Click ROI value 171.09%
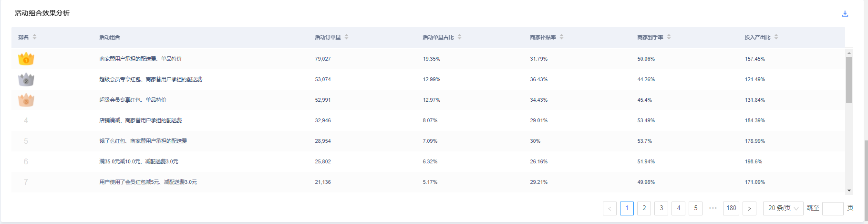The width and height of the screenshot is (868, 224). [x=755, y=182]
